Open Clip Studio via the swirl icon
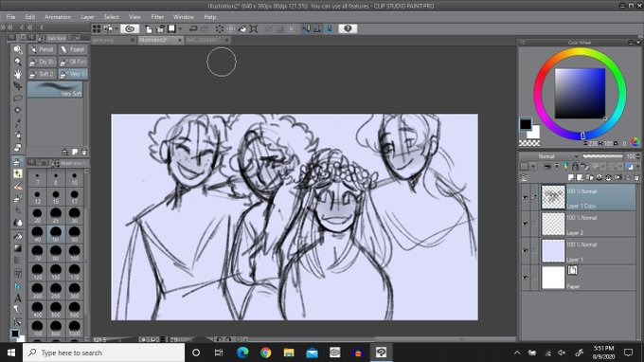This screenshot has height=362, width=644. click(130, 28)
